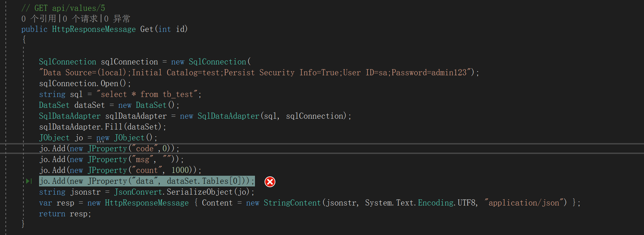Open the '0 异常' CodeLens link

pos(117,18)
